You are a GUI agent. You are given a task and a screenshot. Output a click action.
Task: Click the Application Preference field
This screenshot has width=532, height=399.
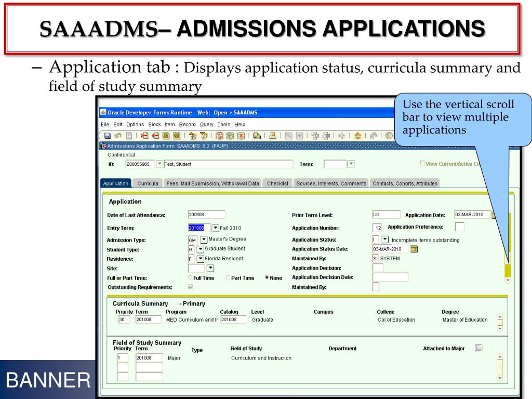[459, 227]
